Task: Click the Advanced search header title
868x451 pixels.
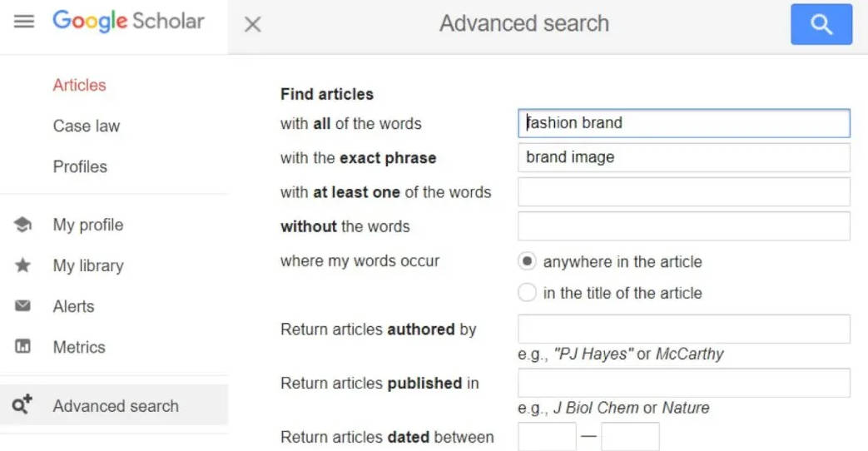Action: 524,24
